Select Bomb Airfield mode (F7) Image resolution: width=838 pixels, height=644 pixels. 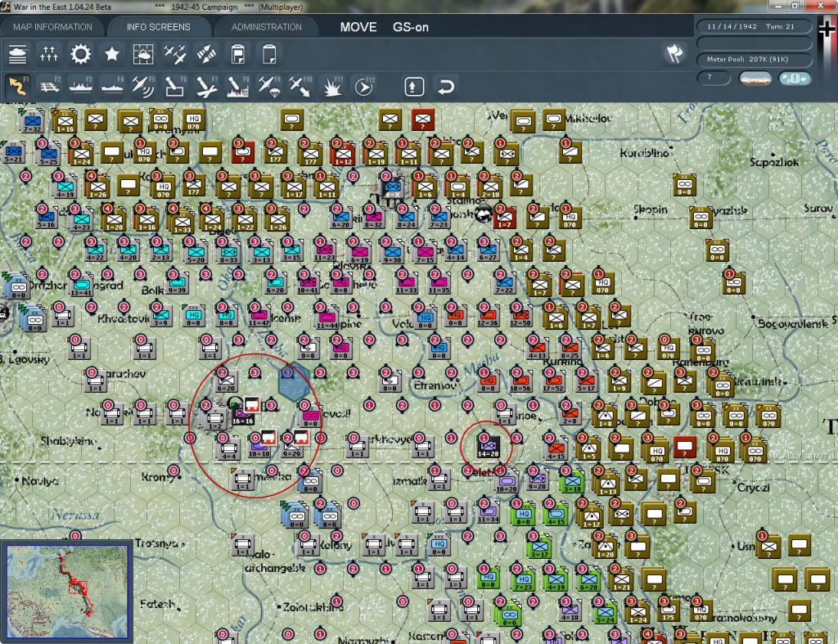(206, 86)
